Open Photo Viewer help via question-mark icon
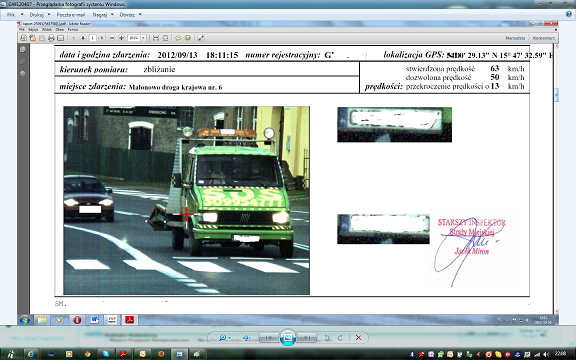The width and height of the screenshot is (576, 360). (x=569, y=14)
